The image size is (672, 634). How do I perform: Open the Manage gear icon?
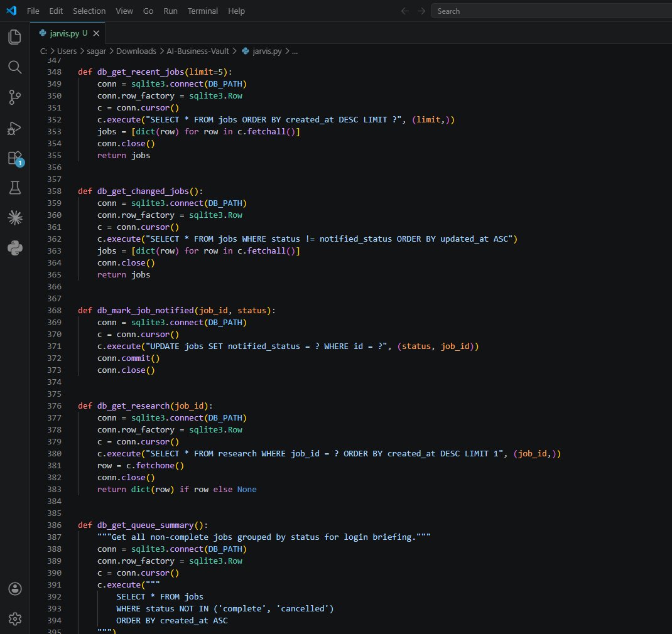(x=14, y=618)
